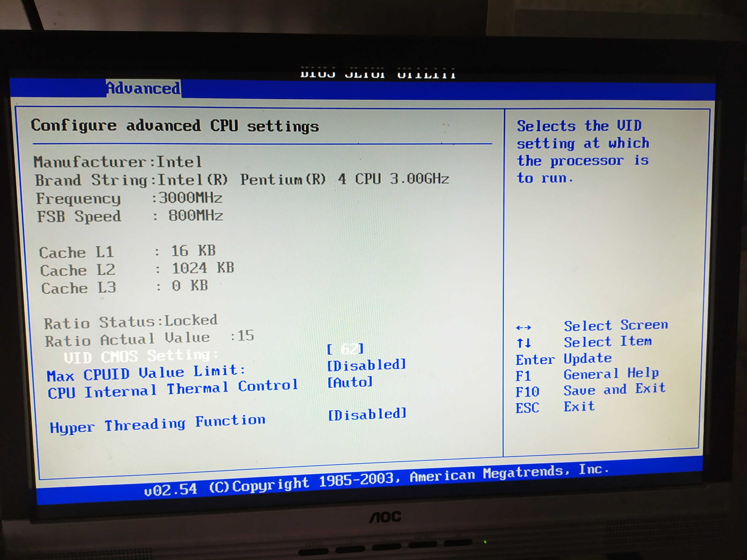Open the Thermal Control Auto dropdown
Screen dimensions: 747x560
(x=350, y=382)
